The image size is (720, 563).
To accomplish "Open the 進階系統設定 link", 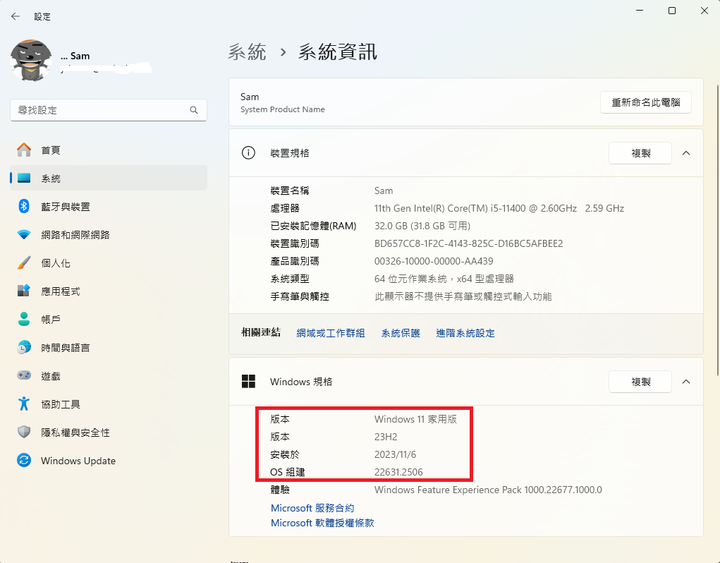I will [x=465, y=333].
